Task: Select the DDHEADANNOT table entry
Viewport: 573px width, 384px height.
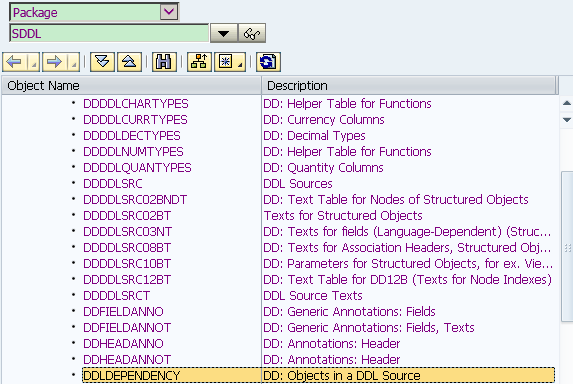Action: click(x=127, y=360)
